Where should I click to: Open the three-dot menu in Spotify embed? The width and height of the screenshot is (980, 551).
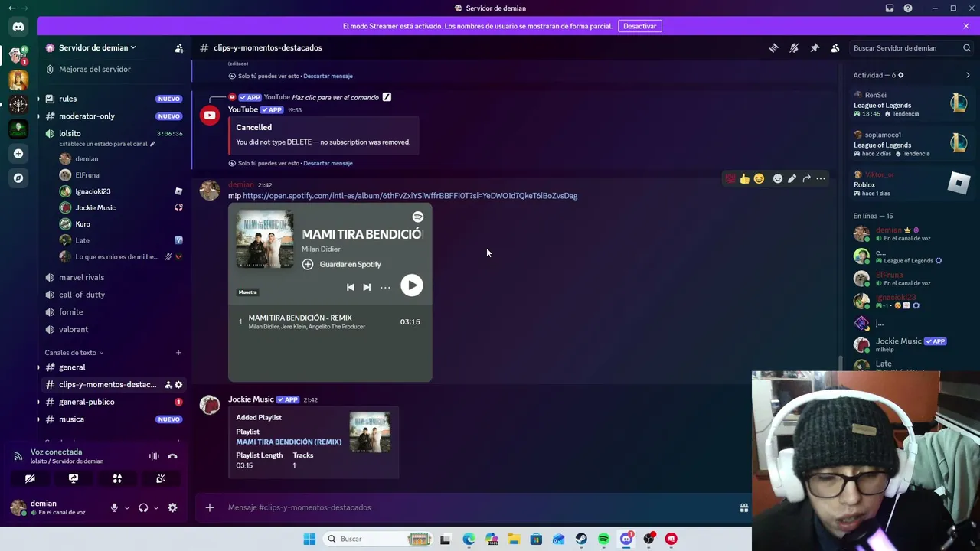385,288
